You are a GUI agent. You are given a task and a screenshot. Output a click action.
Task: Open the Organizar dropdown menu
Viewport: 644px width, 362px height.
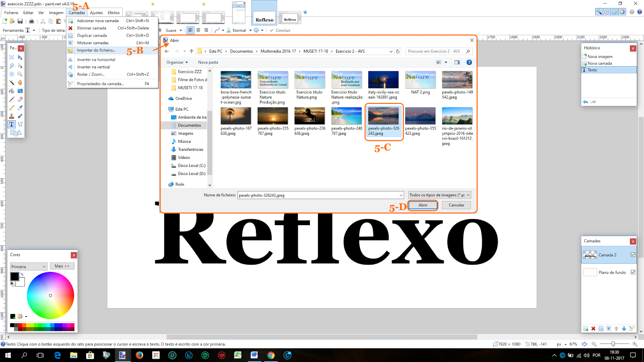[177, 62]
